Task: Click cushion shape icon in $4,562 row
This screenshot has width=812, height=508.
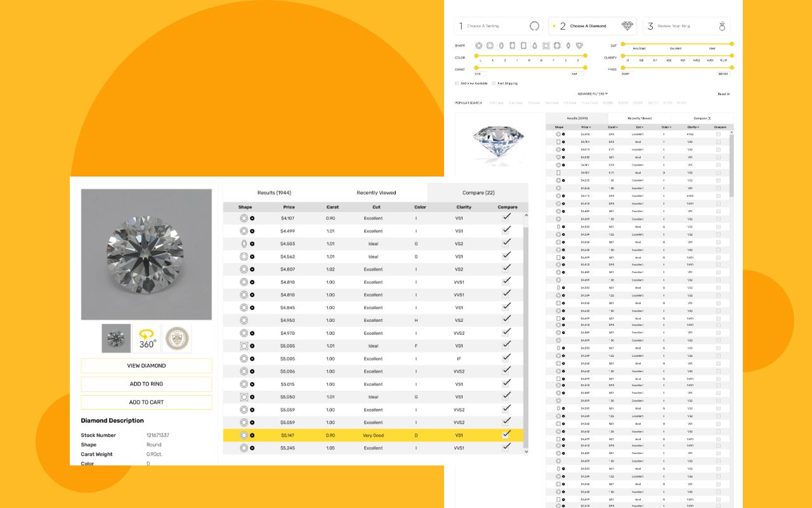Action: (x=244, y=257)
